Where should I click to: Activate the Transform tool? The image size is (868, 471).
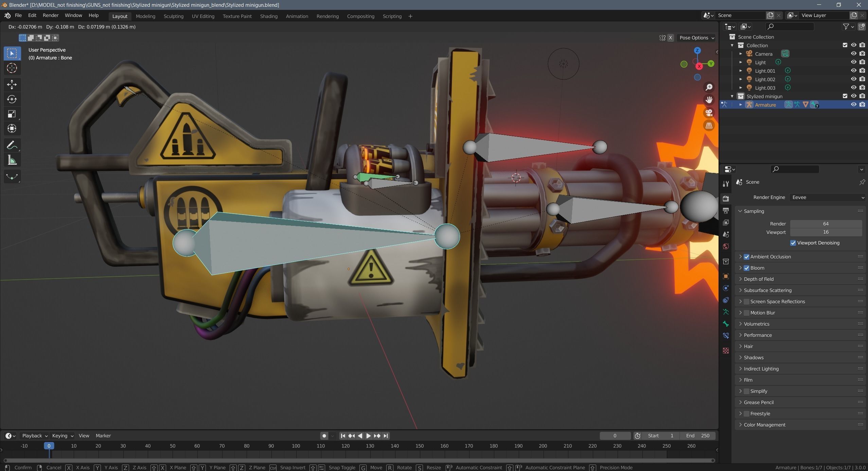click(12, 128)
